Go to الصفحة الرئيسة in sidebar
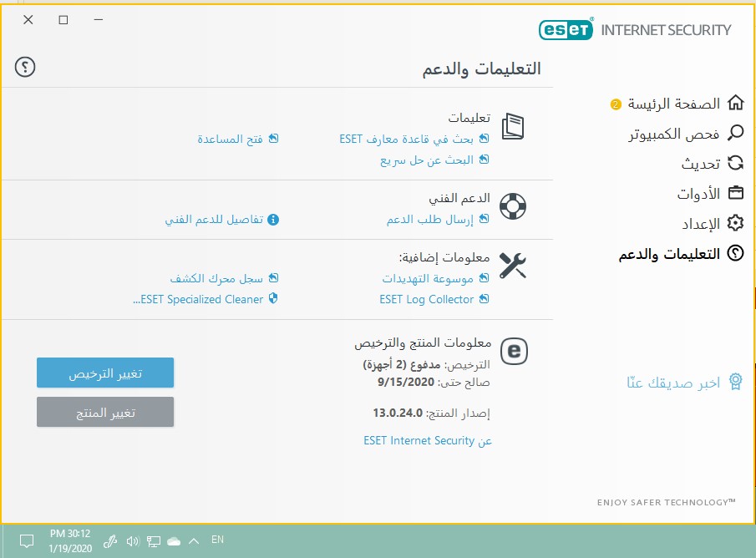This screenshot has width=756, height=558. point(673,104)
